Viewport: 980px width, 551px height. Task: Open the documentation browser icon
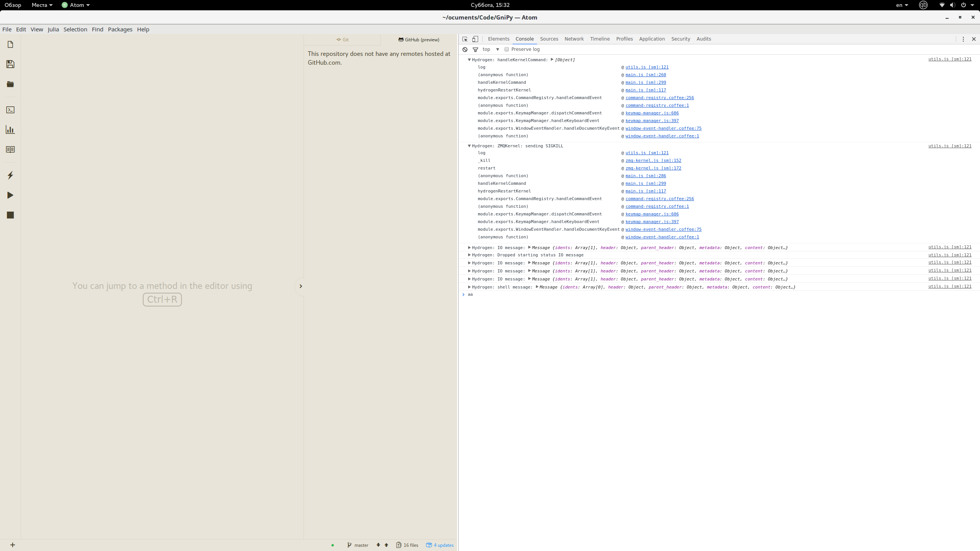(10, 149)
